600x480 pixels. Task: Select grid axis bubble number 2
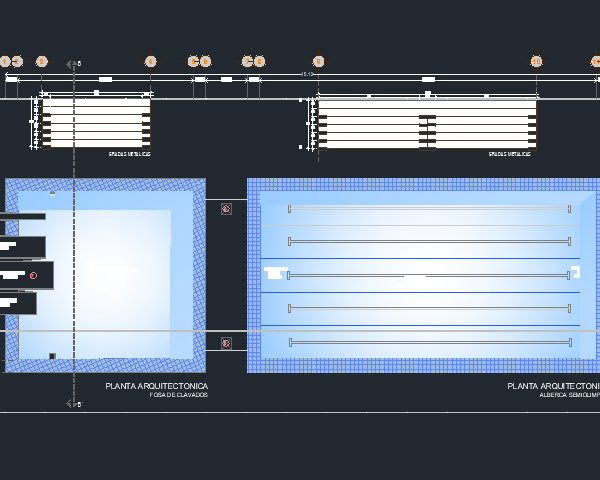coord(17,61)
